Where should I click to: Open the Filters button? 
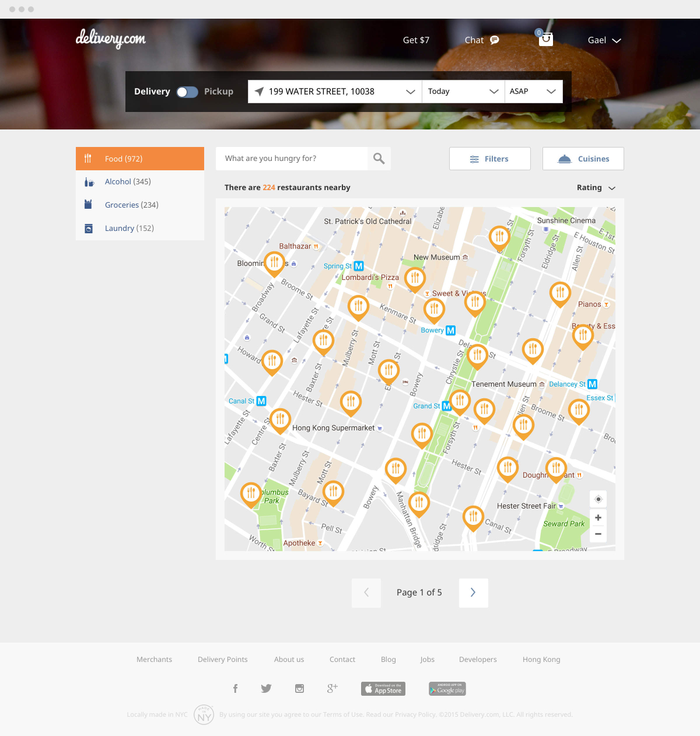[x=489, y=159]
